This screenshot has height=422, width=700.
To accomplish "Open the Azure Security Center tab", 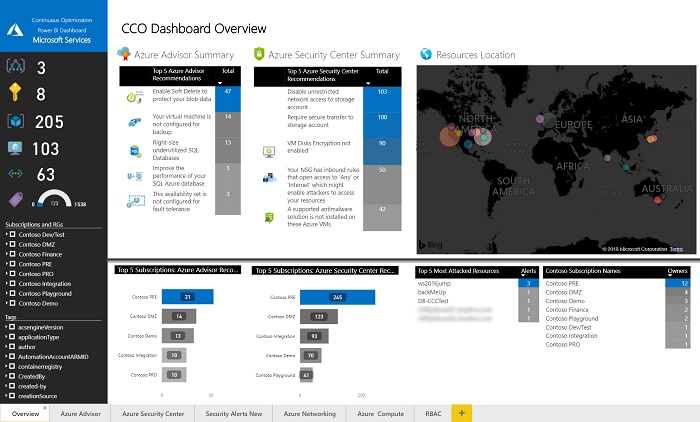I will (153, 414).
